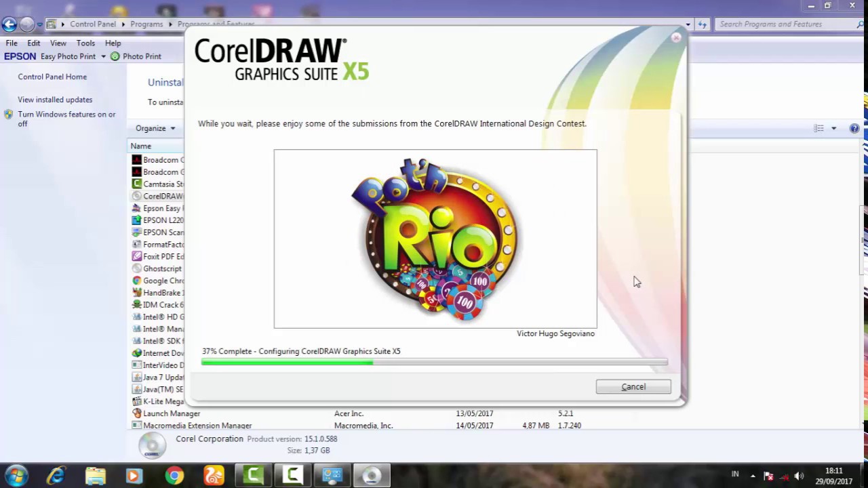The width and height of the screenshot is (868, 488).
Task: Select Macromedia Extension Manager row
Action: pos(494,426)
